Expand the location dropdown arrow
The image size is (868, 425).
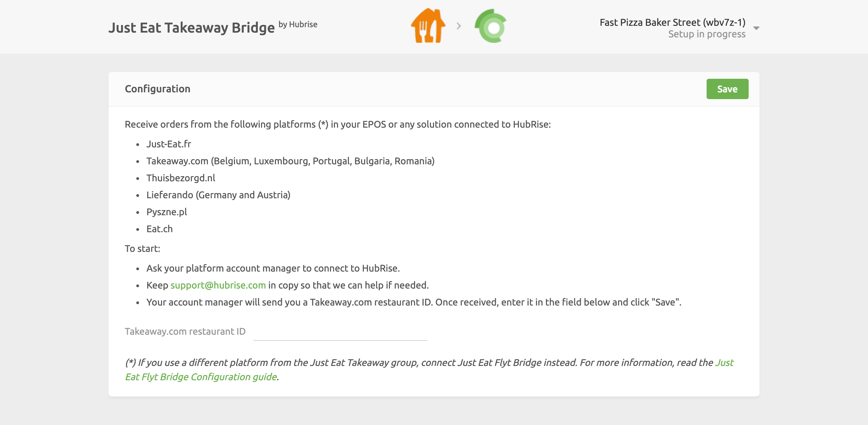pyautogui.click(x=756, y=28)
